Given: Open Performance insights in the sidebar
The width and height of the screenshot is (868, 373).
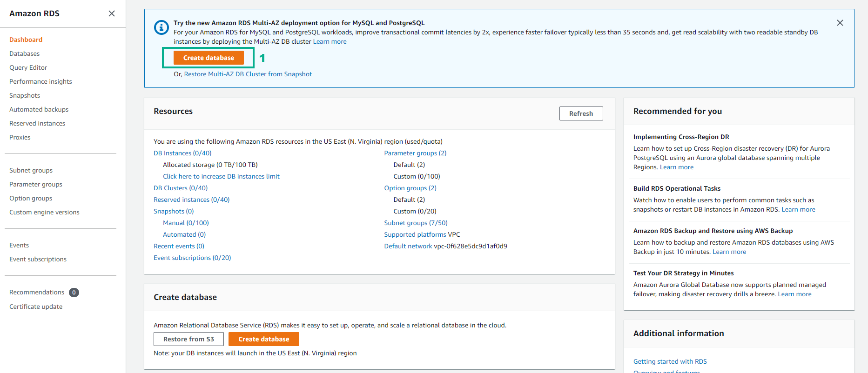Looking at the screenshot, I should tap(41, 81).
